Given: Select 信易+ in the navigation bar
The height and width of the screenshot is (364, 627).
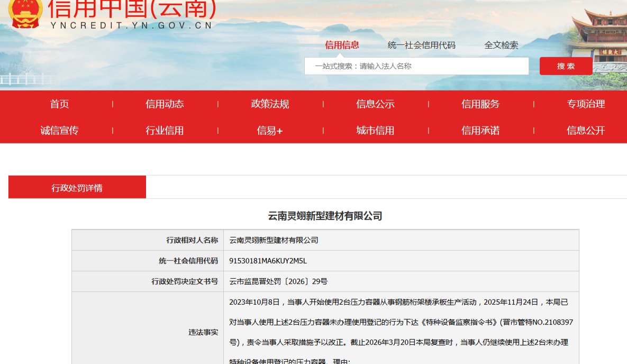Looking at the screenshot, I should click(x=270, y=130).
